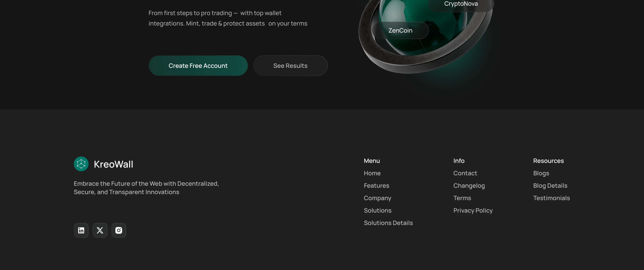Open the LinkedIn social icon
This screenshot has width=644, height=270.
click(81, 230)
